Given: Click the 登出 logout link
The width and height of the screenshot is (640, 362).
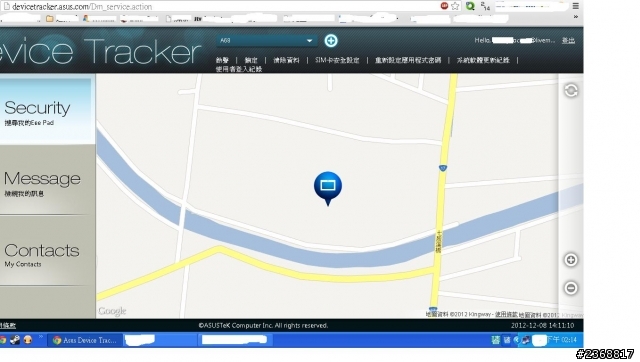Looking at the screenshot, I should (568, 40).
